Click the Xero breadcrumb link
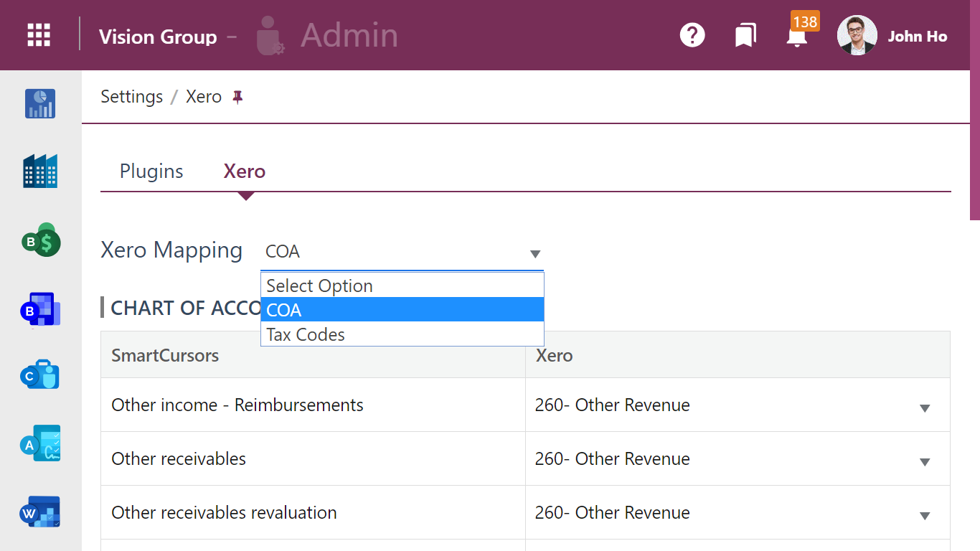The width and height of the screenshot is (980, 551). click(x=204, y=97)
